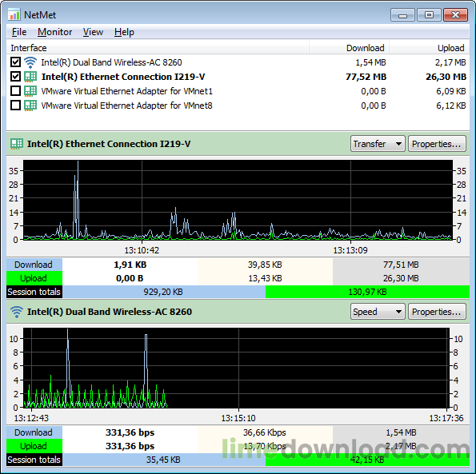This screenshot has height=474, width=476.
Task: Open the Speed dropdown for the Wireless graph
Action: pos(378,312)
